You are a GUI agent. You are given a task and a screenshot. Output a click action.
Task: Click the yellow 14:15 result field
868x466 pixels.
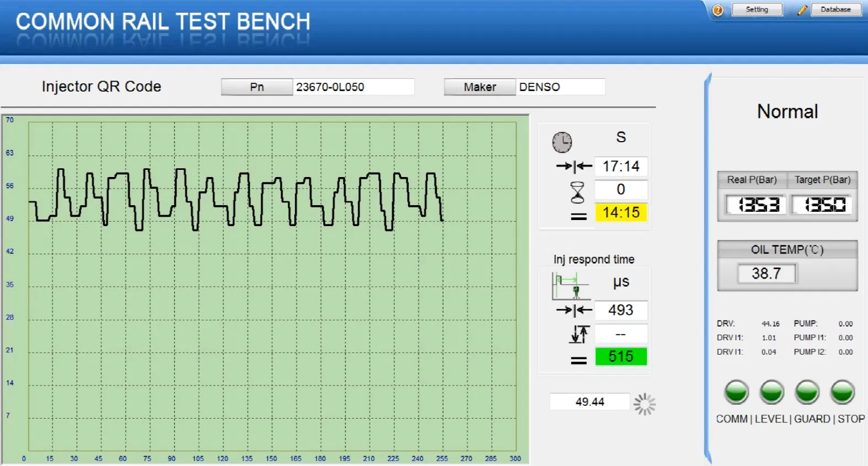621,212
